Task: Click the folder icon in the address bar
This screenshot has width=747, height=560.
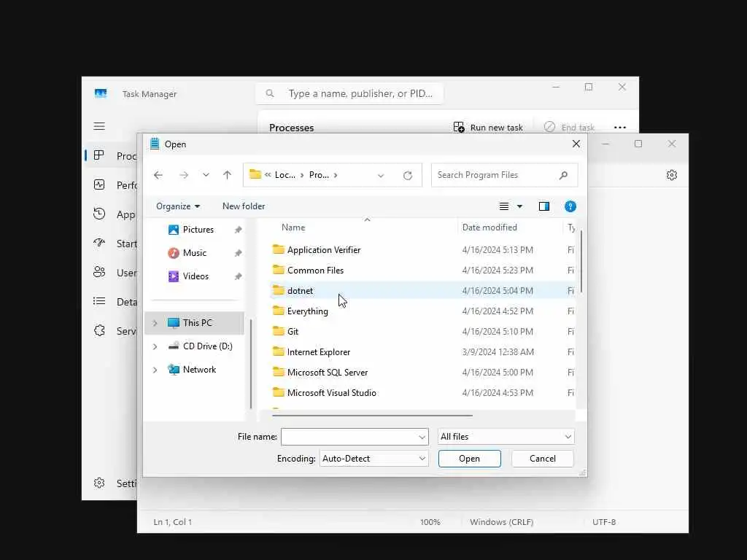Action: click(255, 174)
